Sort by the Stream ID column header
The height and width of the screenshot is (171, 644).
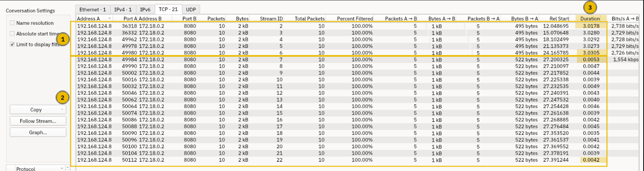click(x=271, y=19)
